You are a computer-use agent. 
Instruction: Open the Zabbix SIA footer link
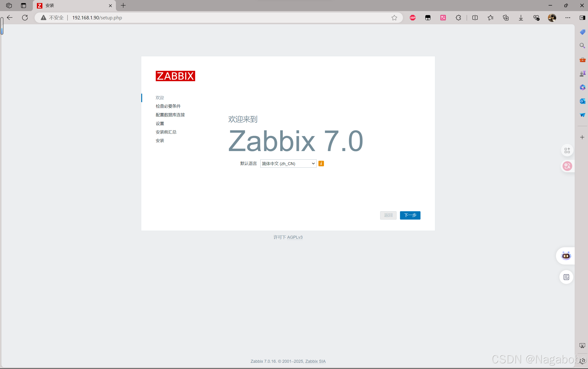click(315, 361)
